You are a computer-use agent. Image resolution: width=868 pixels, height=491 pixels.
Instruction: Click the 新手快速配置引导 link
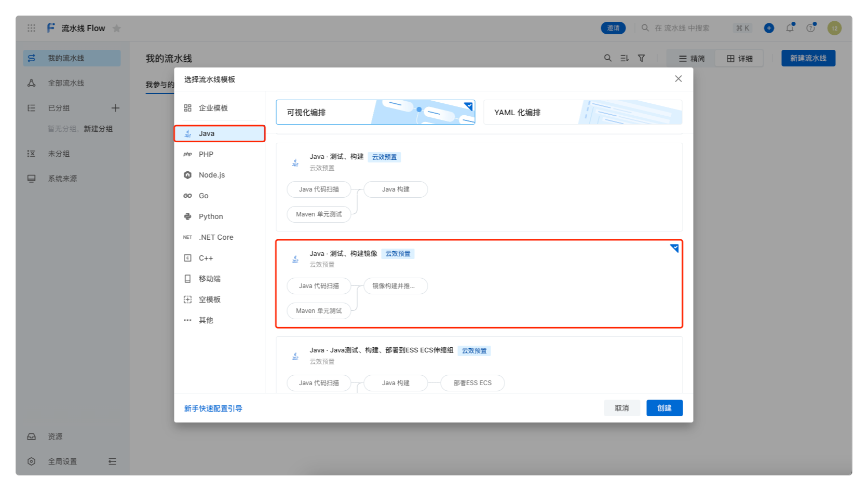point(213,408)
